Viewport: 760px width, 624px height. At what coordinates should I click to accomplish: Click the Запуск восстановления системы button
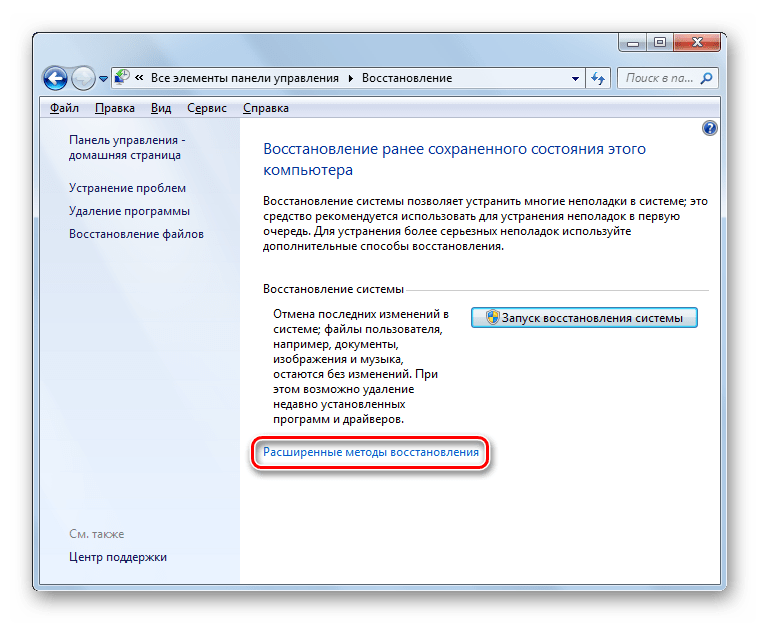(584, 318)
